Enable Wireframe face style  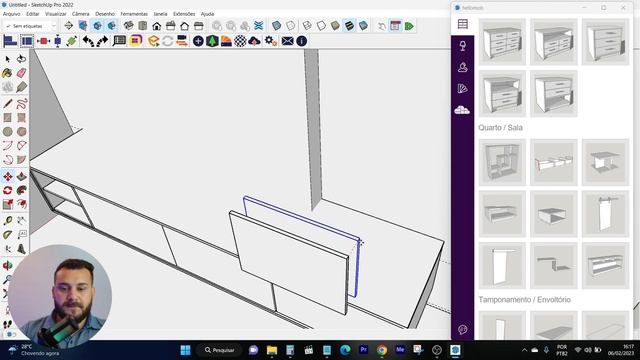pyautogui.click(x=307, y=26)
